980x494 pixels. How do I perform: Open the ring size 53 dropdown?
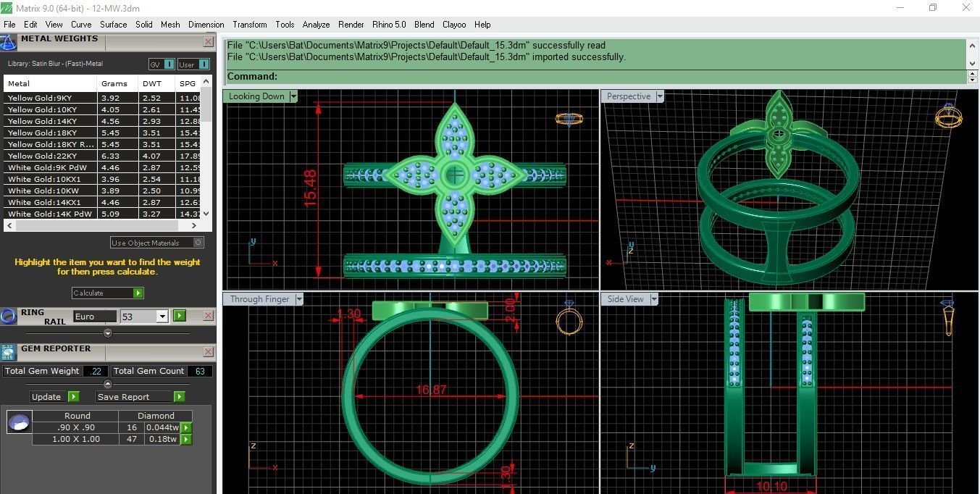tap(162, 317)
